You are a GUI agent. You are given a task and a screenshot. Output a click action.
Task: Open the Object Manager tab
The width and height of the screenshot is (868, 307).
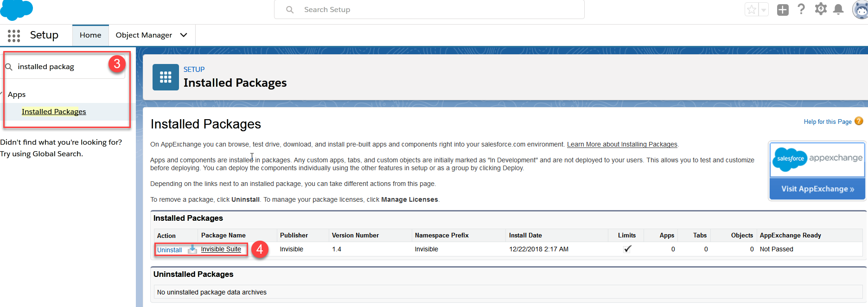(x=144, y=35)
